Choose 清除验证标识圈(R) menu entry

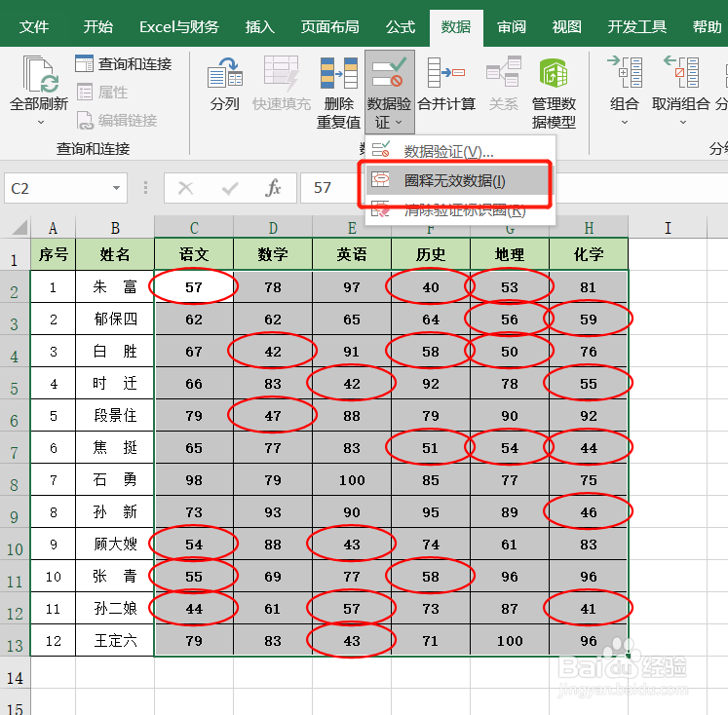pos(460,210)
